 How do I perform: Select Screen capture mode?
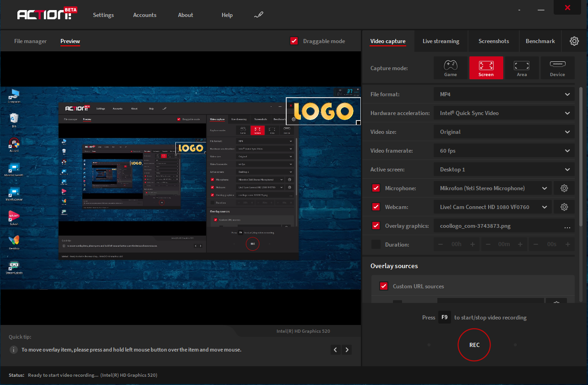click(486, 68)
